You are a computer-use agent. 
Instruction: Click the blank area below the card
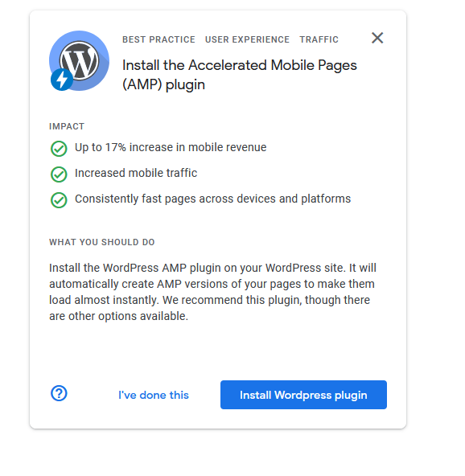(x=218, y=453)
